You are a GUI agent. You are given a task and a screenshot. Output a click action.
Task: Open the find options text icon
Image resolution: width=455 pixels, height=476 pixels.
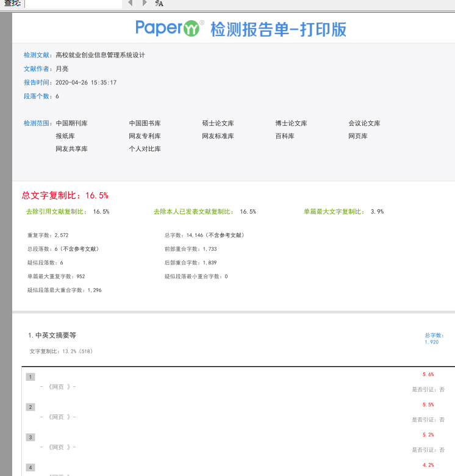[159, 3]
